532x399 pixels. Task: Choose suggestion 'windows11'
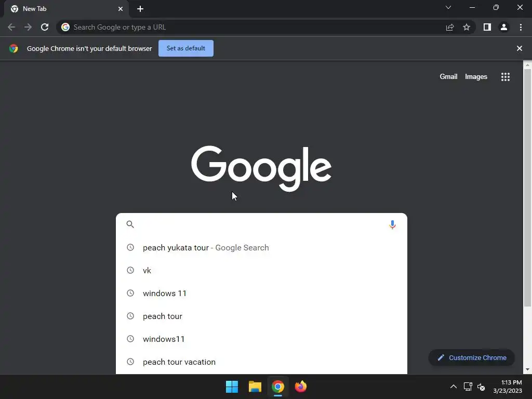pos(261,339)
